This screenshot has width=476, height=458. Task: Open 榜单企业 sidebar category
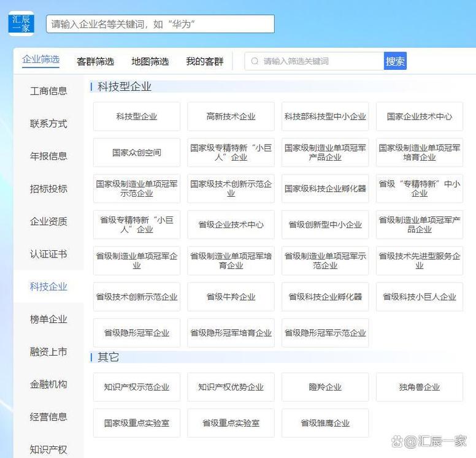[x=48, y=319]
